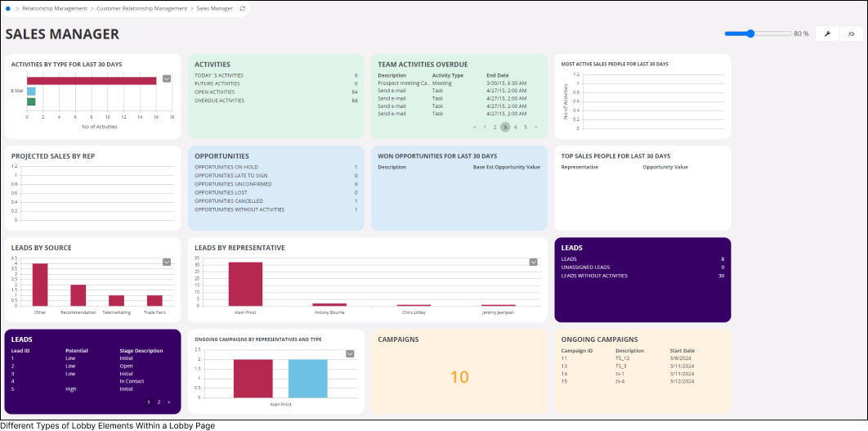868x431 pixels.
Task: Select page 4 in Team Activities Overdue
Action: pos(515,128)
